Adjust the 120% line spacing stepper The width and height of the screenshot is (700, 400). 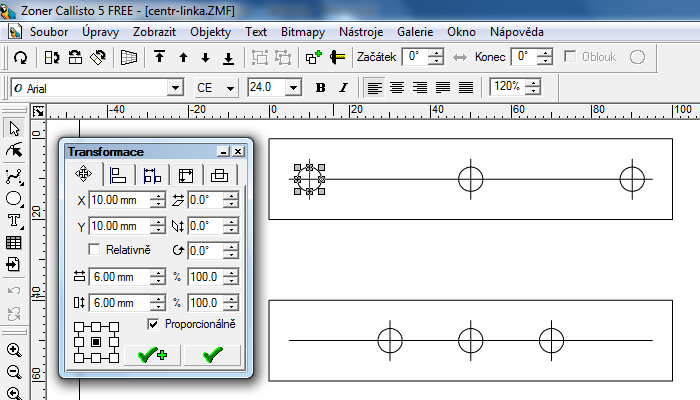pos(533,86)
